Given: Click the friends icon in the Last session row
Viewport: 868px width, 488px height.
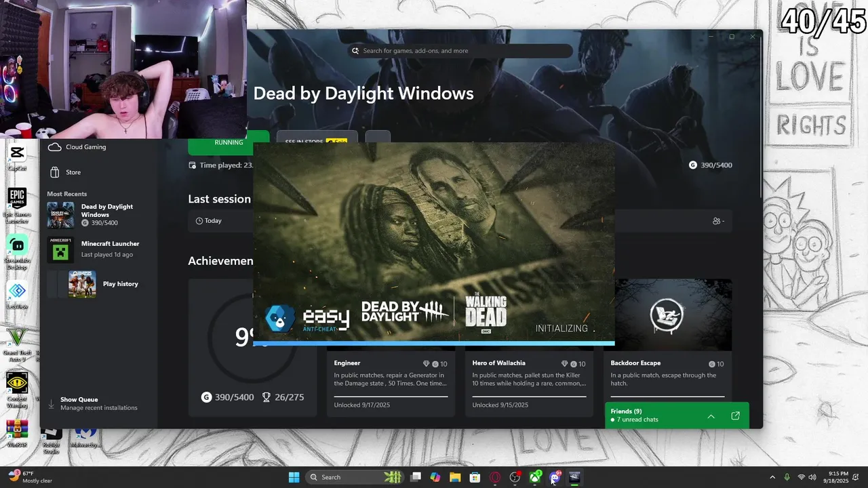Looking at the screenshot, I should pyautogui.click(x=717, y=221).
